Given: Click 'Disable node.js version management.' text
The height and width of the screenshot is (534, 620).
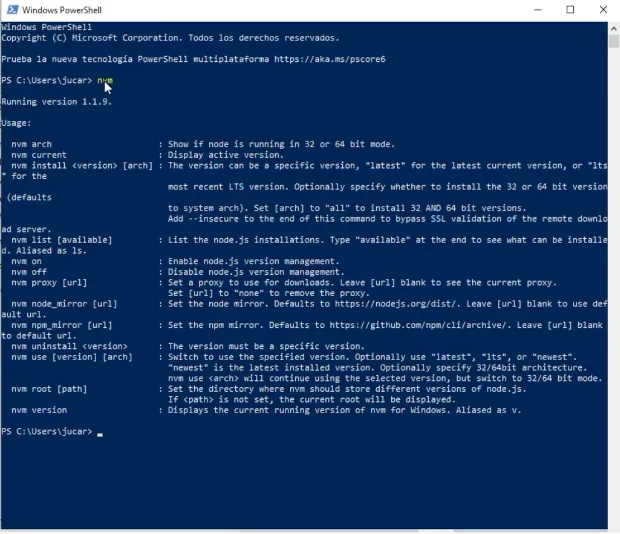Looking at the screenshot, I should tap(256, 272).
